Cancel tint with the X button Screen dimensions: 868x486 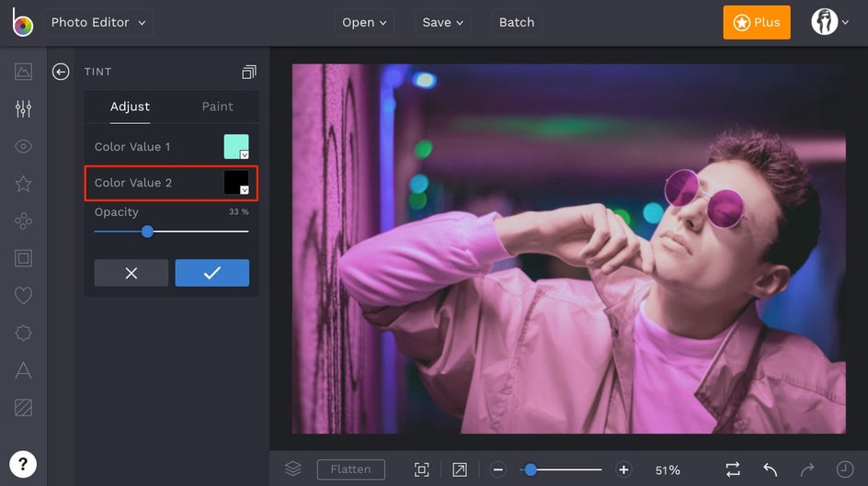(x=131, y=273)
